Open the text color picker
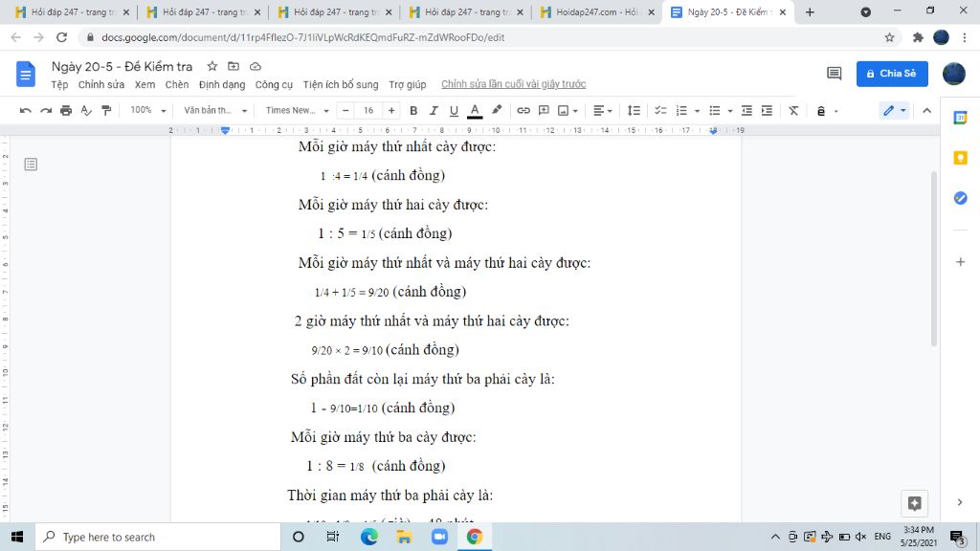This screenshot has width=980, height=551. point(475,111)
